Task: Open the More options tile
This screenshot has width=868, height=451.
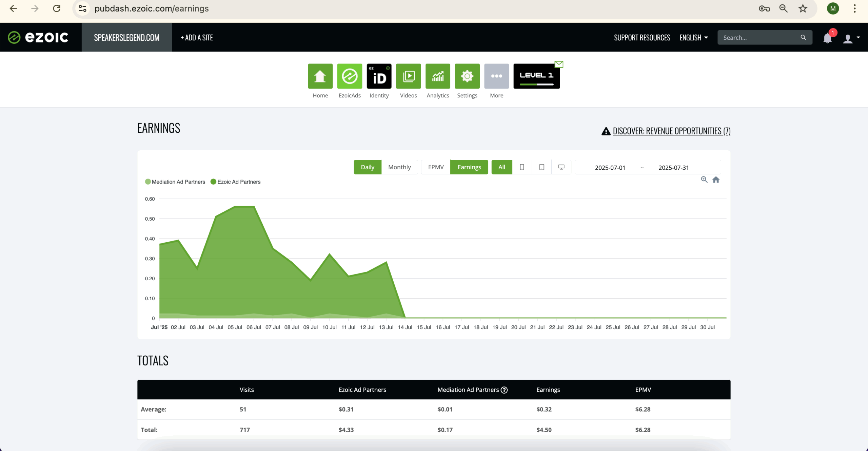Action: point(496,76)
